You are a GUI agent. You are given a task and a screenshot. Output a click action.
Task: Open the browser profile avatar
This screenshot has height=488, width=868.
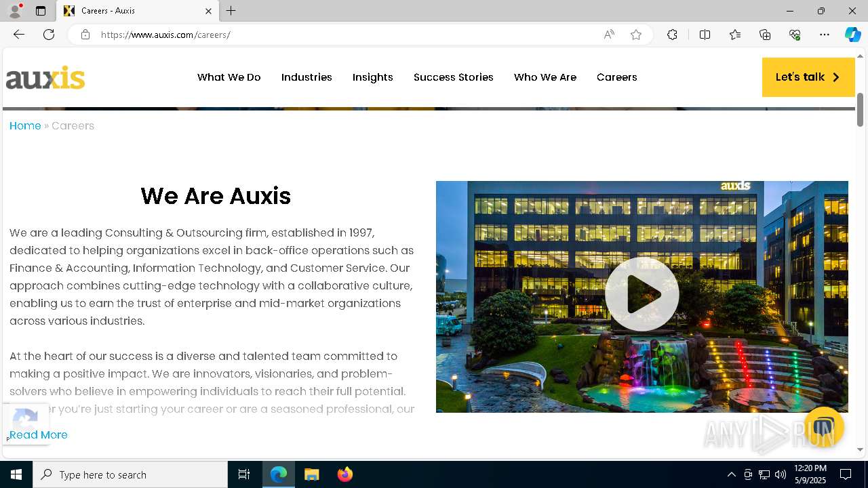(15, 11)
